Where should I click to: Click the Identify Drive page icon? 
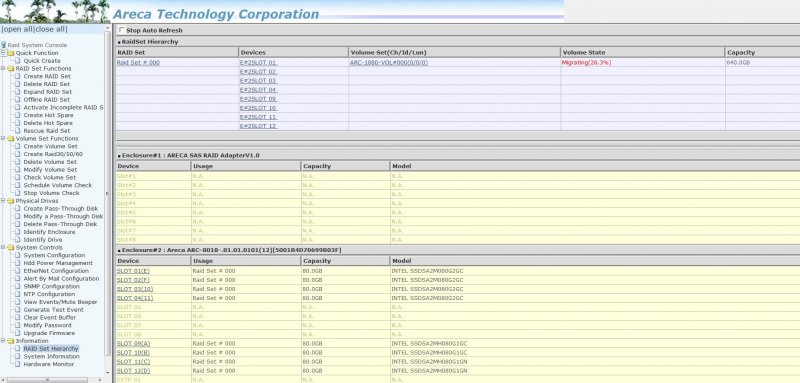(x=18, y=240)
